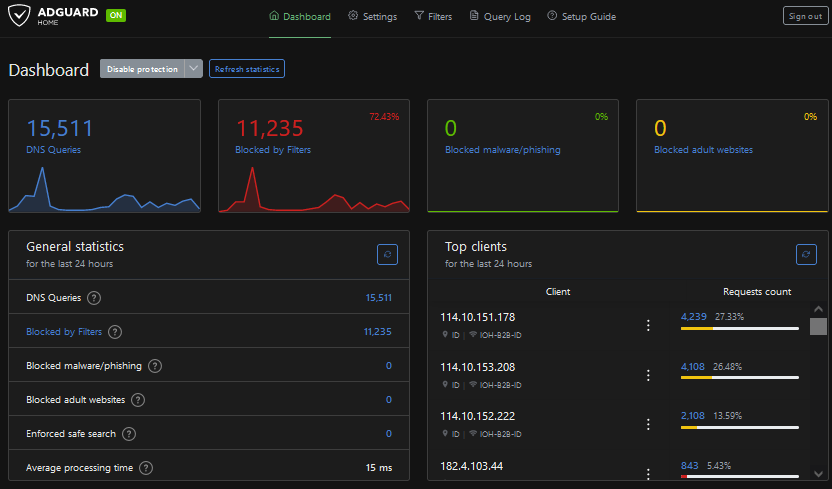This screenshot has height=489, width=832.
Task: Open the Filters menu
Action: click(433, 16)
